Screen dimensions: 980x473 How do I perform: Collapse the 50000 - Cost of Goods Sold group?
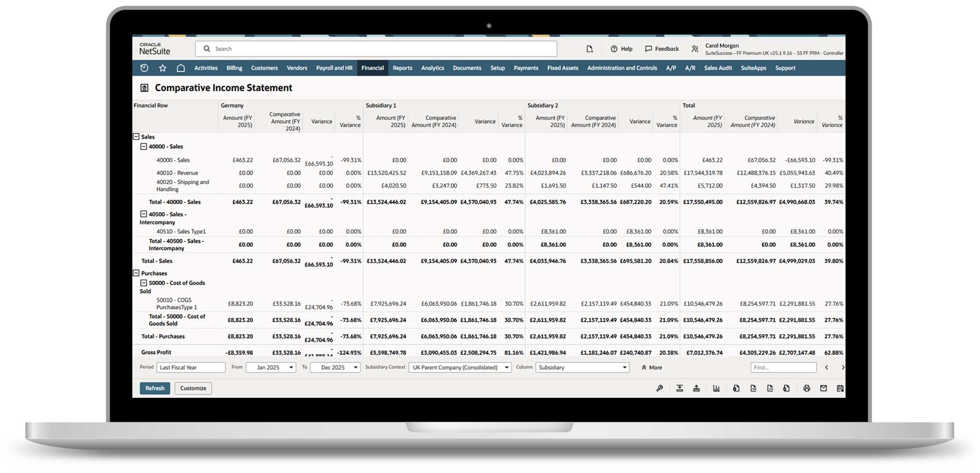(x=144, y=283)
